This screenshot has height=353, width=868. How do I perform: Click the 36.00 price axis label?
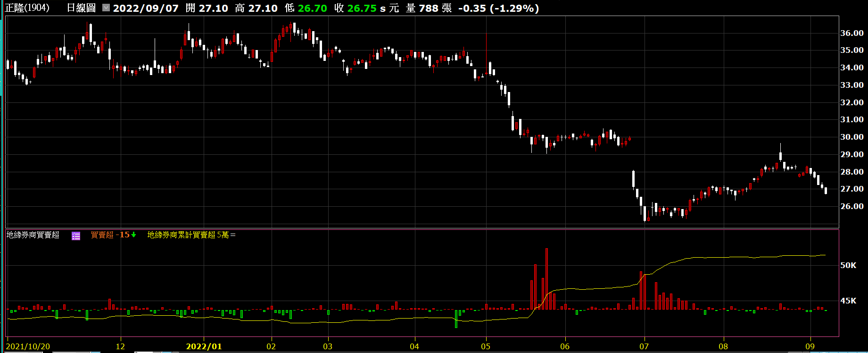pos(852,33)
